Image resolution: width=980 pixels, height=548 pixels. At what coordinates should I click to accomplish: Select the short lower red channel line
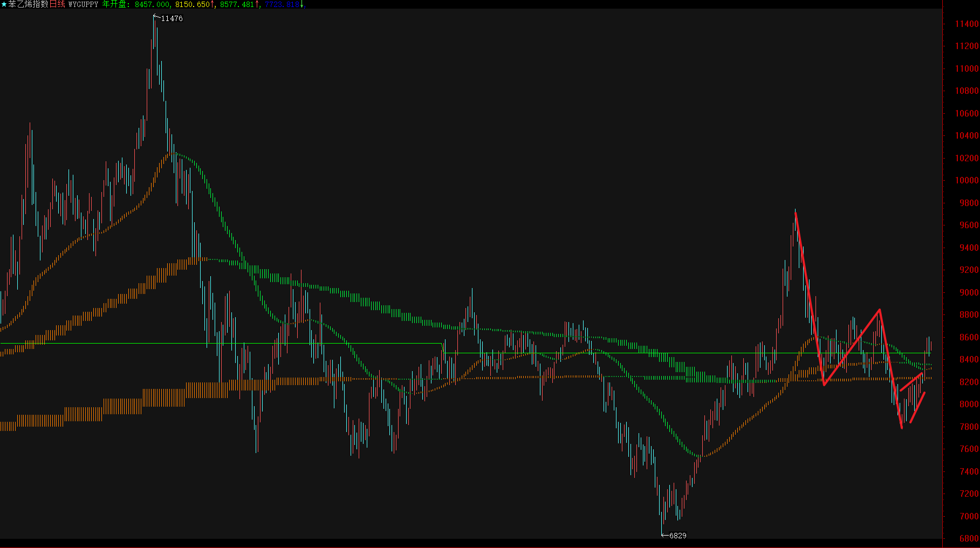pos(917,408)
